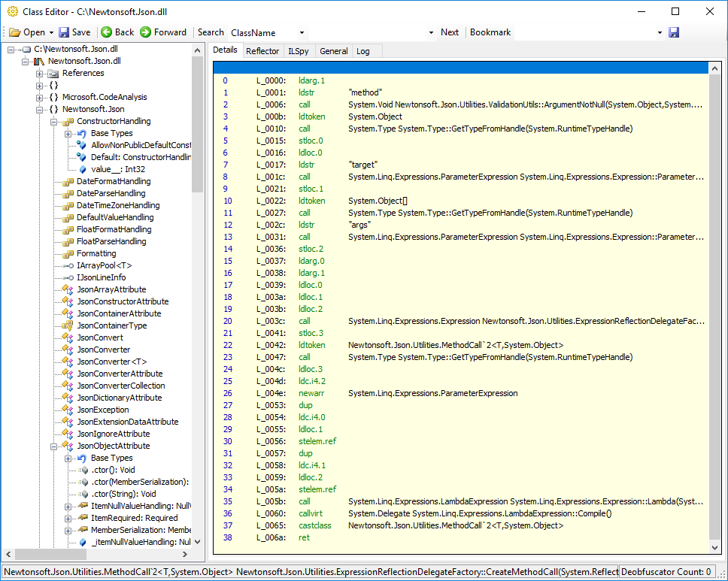Click into the search text input field
The width and height of the screenshot is (728, 581).
coord(367,33)
